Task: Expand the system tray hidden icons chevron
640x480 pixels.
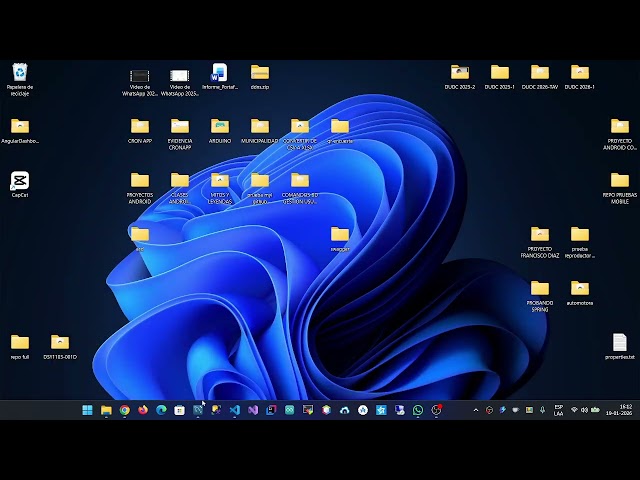Action: (x=476, y=410)
